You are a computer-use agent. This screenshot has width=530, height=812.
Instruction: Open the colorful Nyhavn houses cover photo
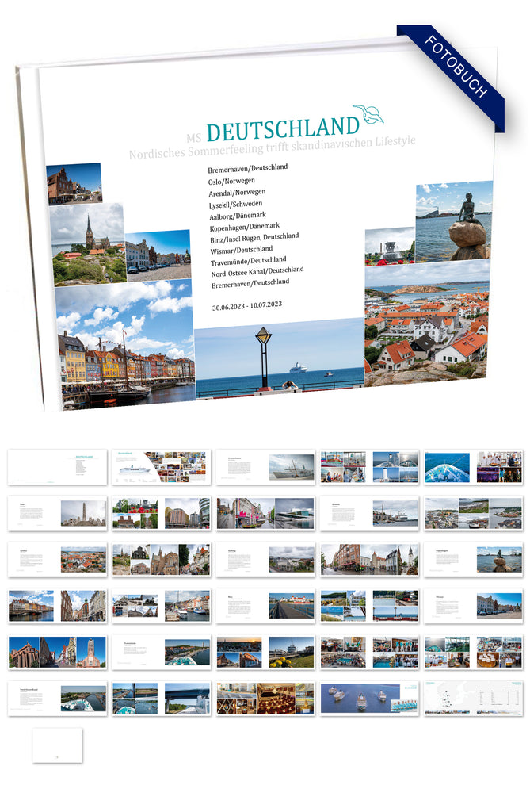point(125,344)
